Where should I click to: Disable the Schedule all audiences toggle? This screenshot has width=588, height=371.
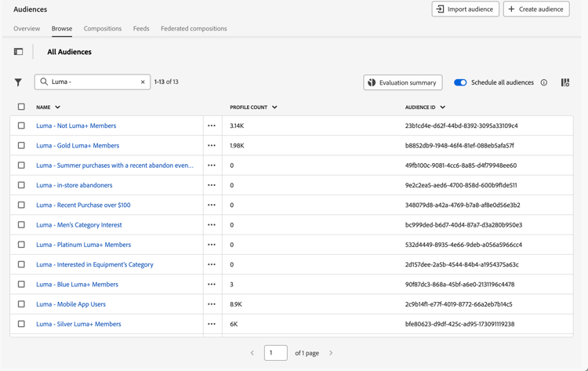click(x=460, y=82)
